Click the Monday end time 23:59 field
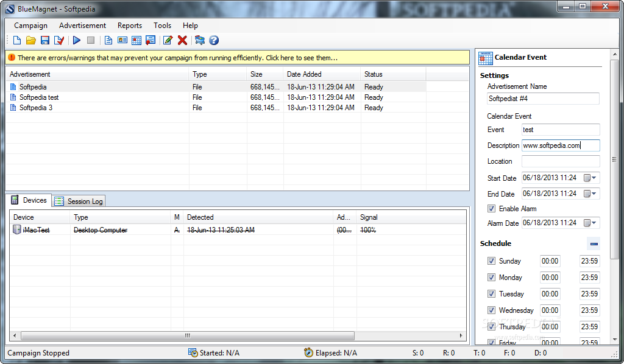This screenshot has height=364, width=624. click(589, 278)
